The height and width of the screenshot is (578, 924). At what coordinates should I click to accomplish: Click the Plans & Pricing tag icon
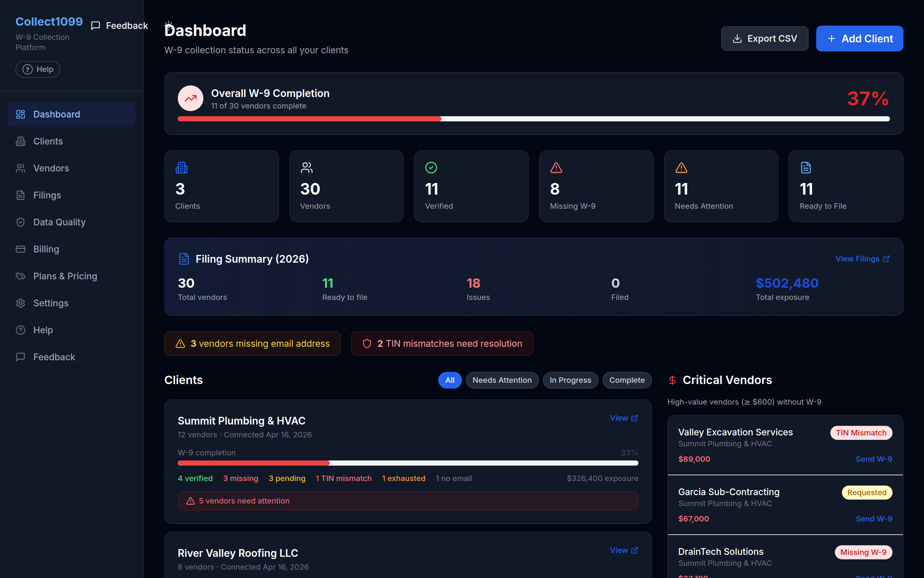click(21, 276)
